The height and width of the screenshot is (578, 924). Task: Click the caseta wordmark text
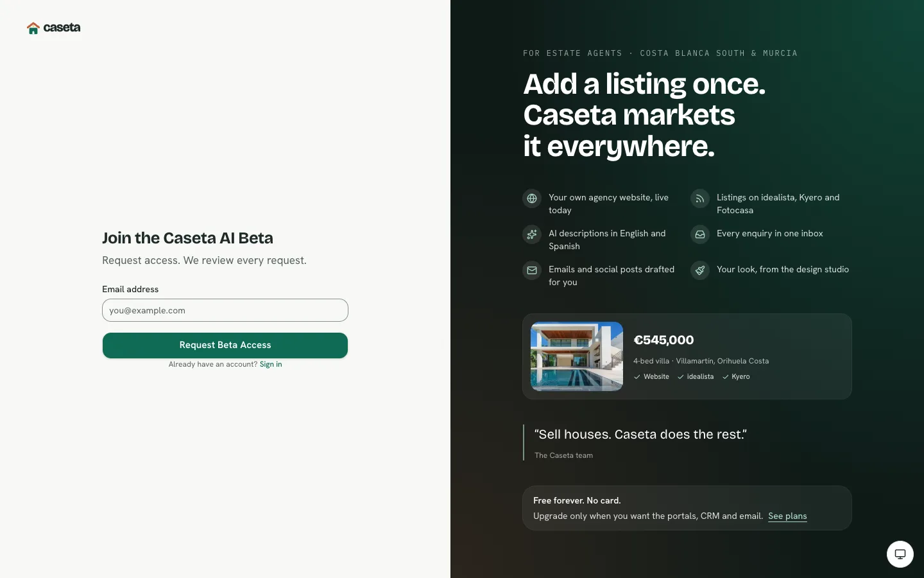pyautogui.click(x=62, y=28)
